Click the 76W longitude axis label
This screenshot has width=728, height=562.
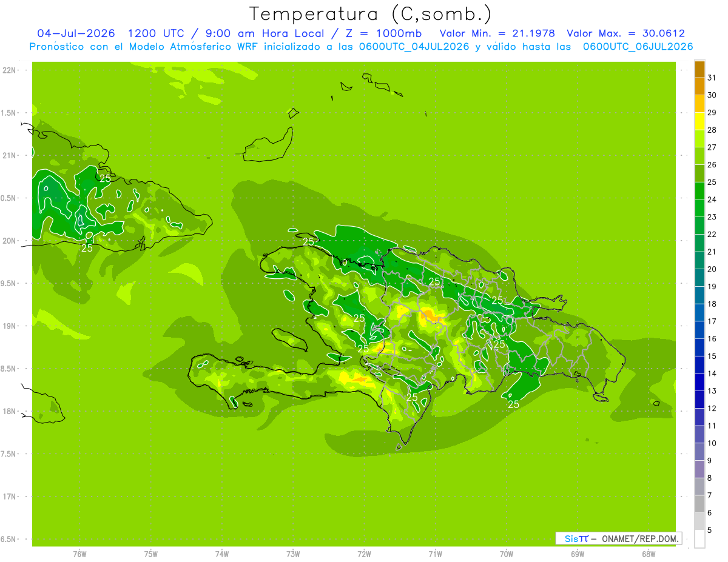point(79,554)
